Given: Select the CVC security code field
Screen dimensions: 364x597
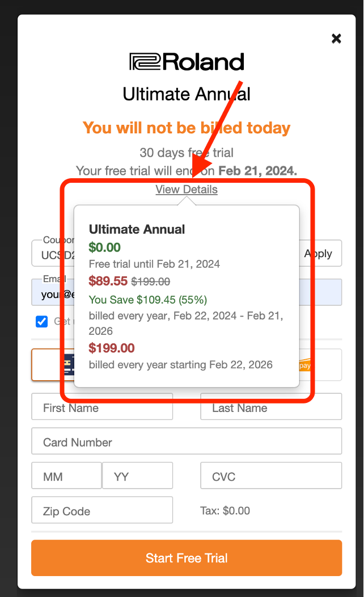Looking at the screenshot, I should (271, 476).
